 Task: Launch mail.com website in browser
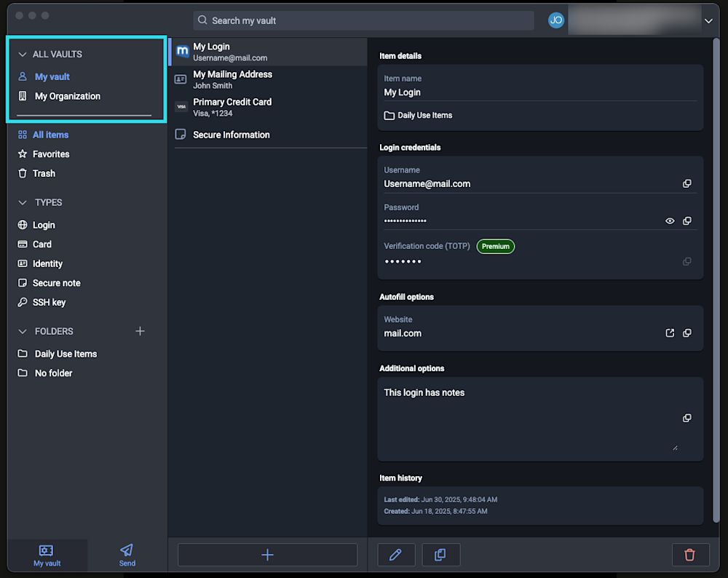[x=670, y=333]
